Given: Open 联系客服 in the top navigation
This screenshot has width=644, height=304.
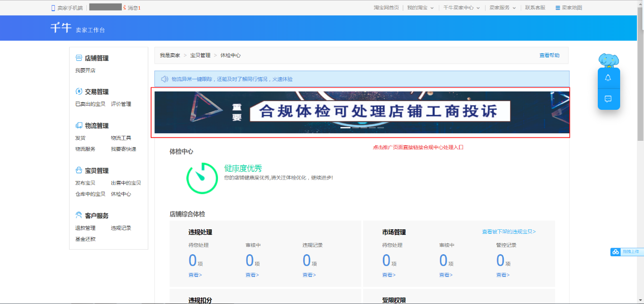Looking at the screenshot, I should 535,8.
